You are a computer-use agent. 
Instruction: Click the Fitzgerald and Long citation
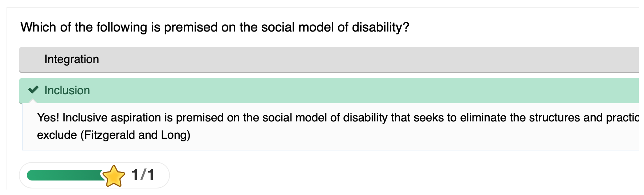[135, 135]
